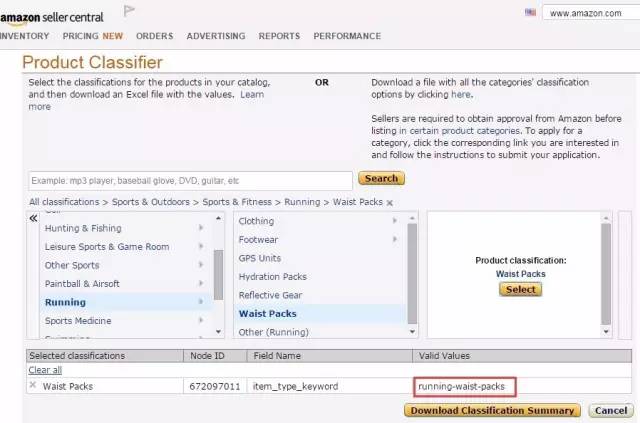640x423 pixels.
Task: Select Hydration Packs in the subcategory list
Action: pos(274,277)
